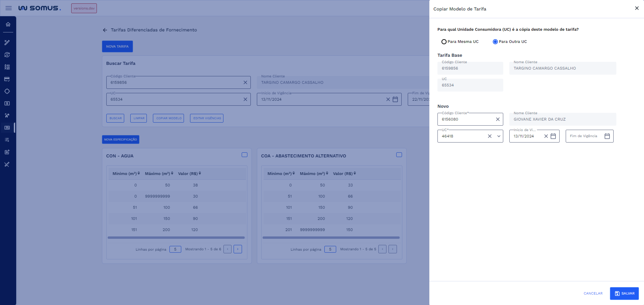Click the Fim de Vigência input field
Image resolution: width=644 pixels, height=305 pixels.
584,136
